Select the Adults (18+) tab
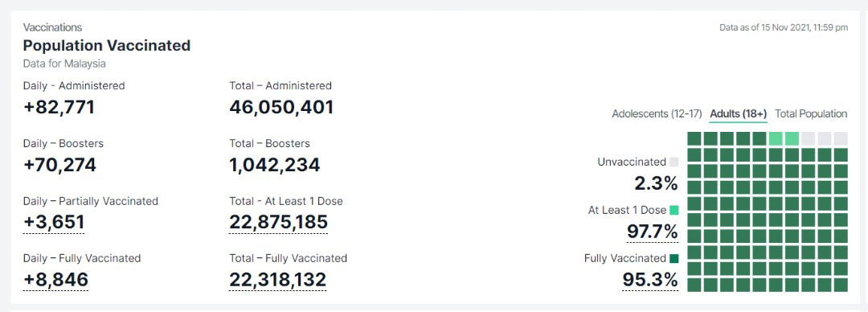 739,113
